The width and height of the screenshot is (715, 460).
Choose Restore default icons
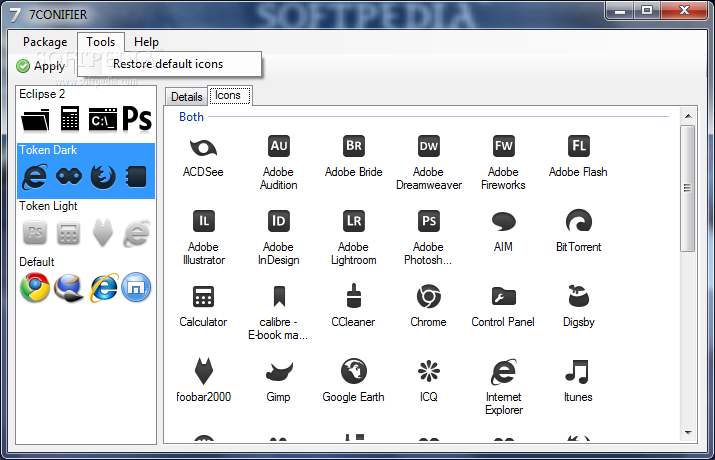point(168,64)
